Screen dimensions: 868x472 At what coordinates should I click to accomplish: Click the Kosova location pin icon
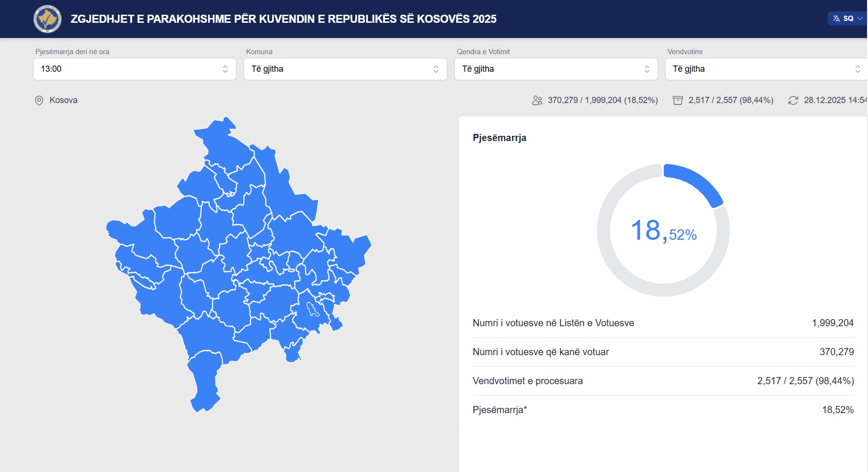[x=39, y=101]
